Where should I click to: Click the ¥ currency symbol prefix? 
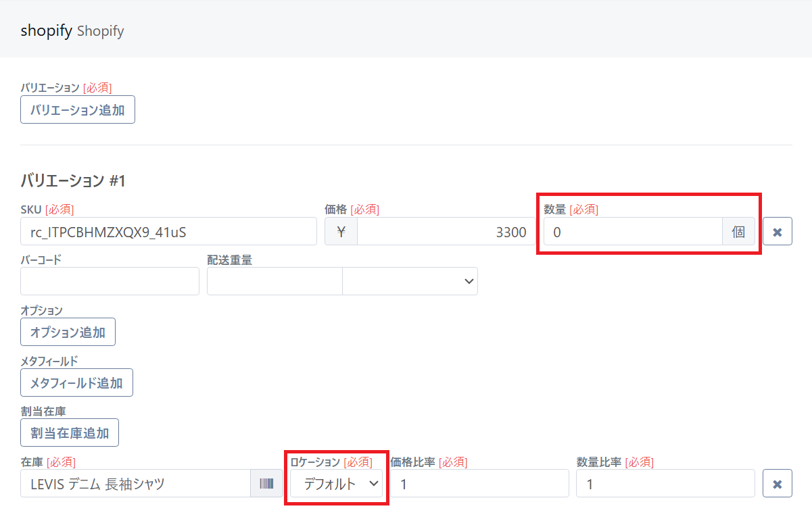click(341, 232)
